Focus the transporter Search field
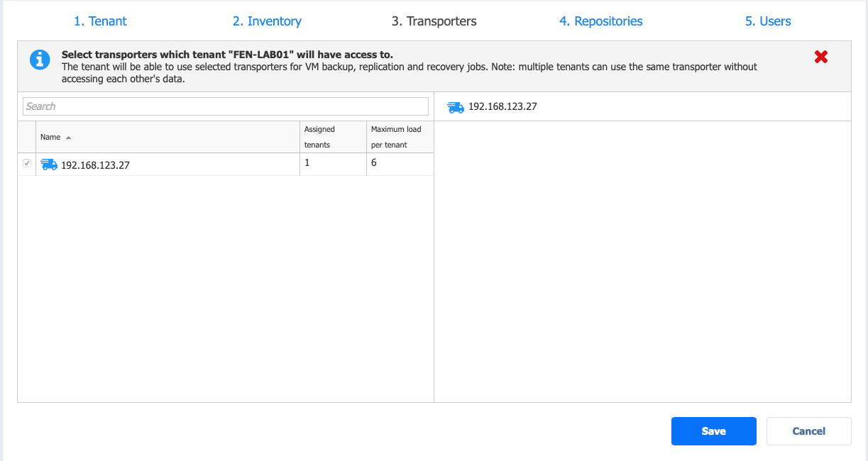Screen dimensions: 868x461 (x=226, y=106)
